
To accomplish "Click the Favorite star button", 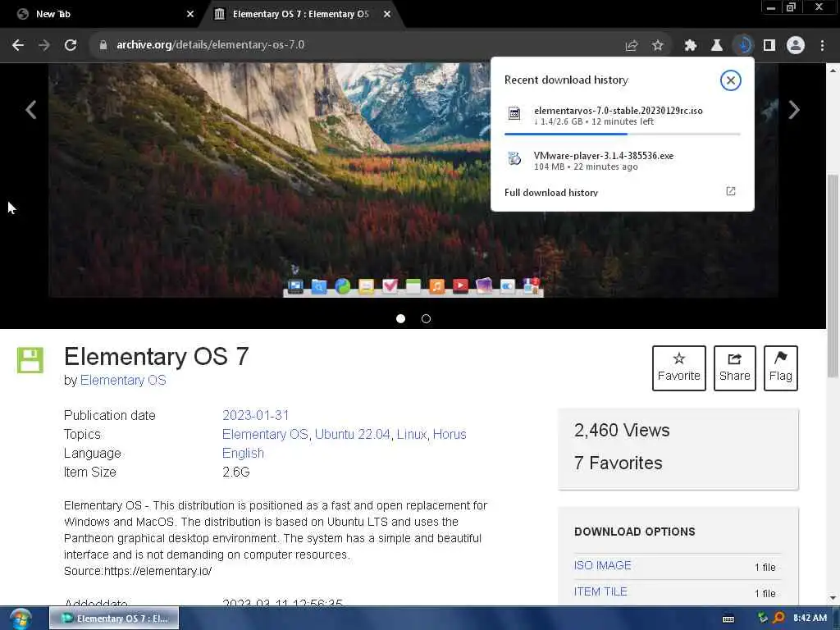I will (x=678, y=368).
